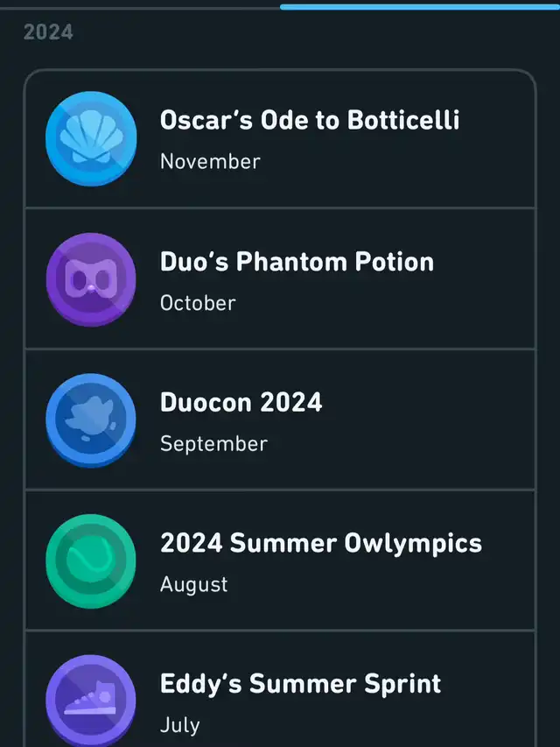Viewport: 560px width, 747px height.
Task: Click the October month label
Action: (x=198, y=303)
